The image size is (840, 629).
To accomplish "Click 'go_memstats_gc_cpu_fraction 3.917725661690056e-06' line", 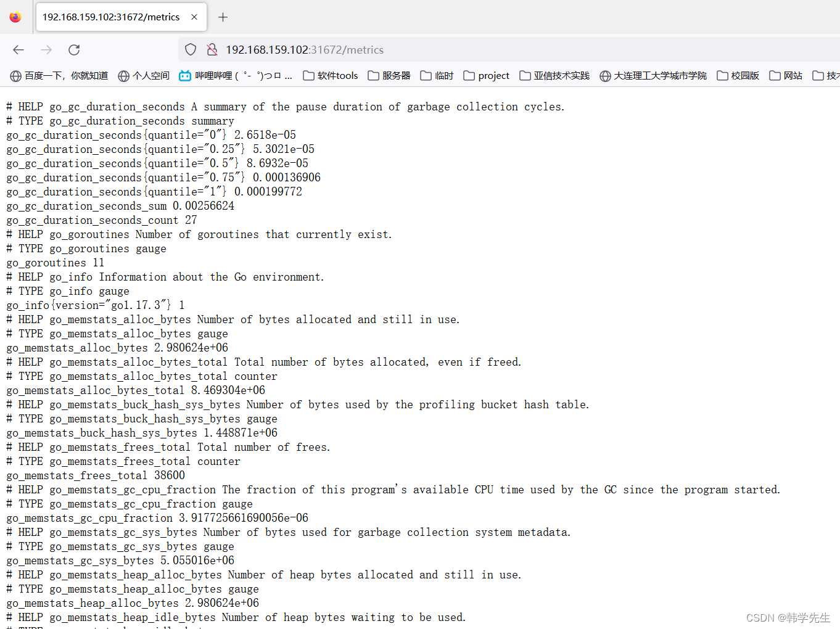I will 157,518.
